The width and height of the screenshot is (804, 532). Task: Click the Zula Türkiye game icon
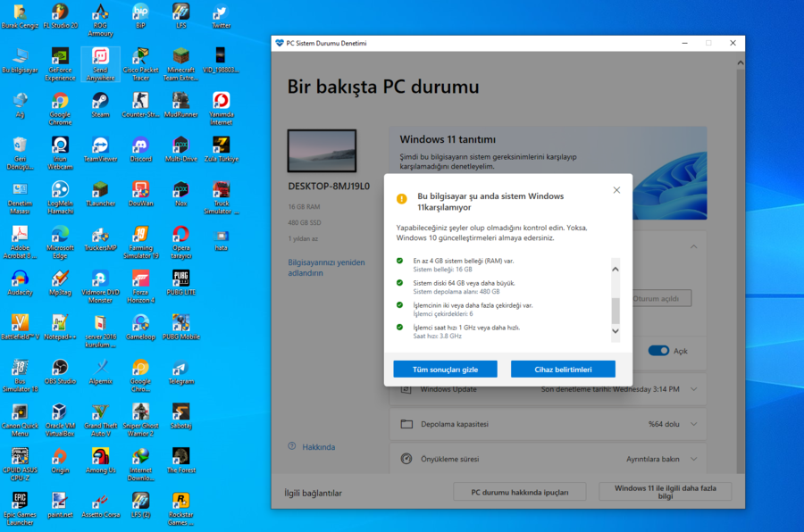(x=221, y=150)
